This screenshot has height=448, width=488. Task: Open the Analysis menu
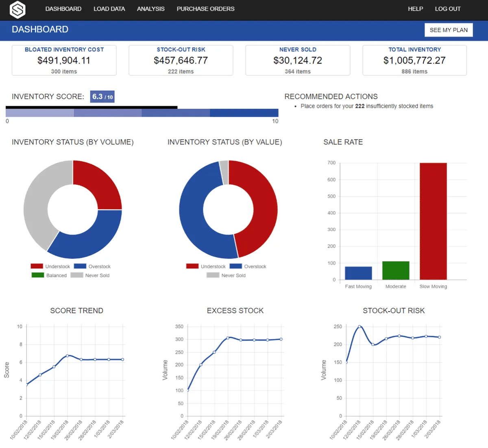click(x=150, y=9)
